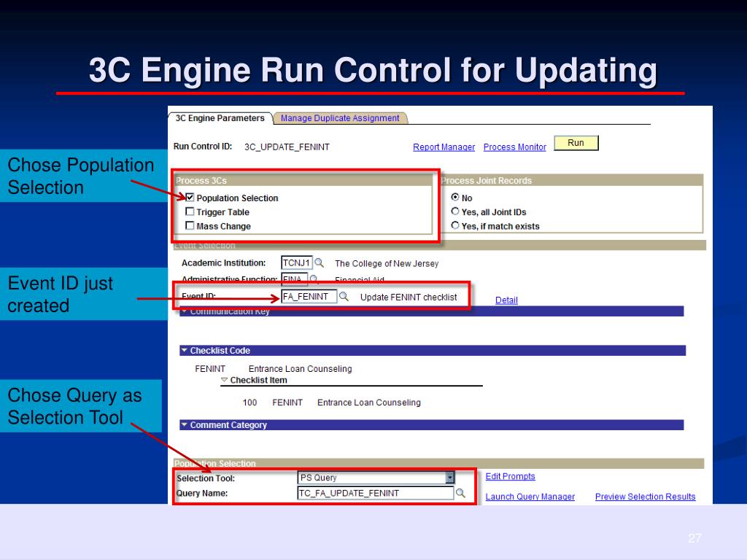Image resolution: width=747 pixels, height=560 pixels.
Task: Focus the Academic Institution field
Action: click(x=297, y=262)
